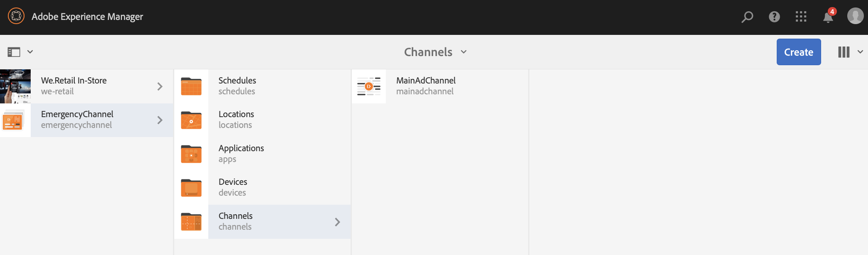868x255 pixels.
Task: Open the notifications bell icon
Action: (x=828, y=17)
